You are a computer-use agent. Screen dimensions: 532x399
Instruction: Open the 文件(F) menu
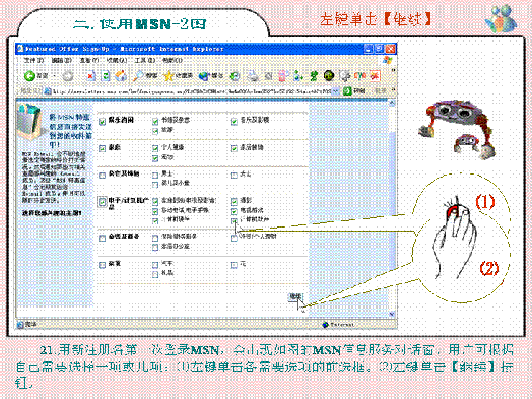[x=34, y=60]
